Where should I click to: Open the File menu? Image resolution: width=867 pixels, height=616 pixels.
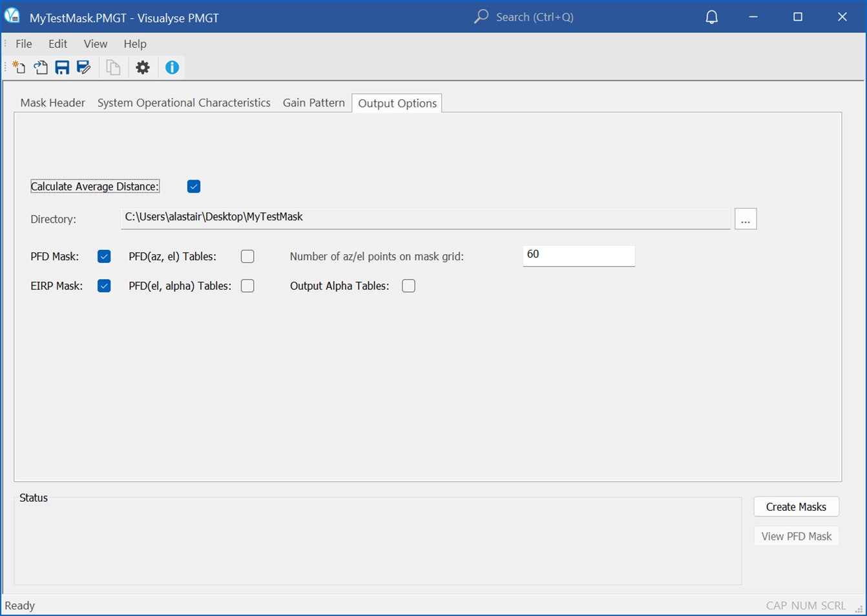(x=24, y=44)
